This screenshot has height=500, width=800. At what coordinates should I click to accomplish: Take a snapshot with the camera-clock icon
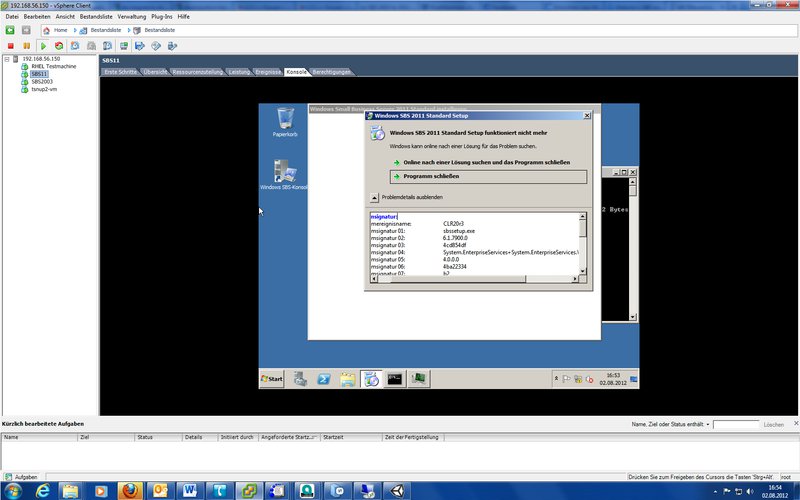[x=75, y=46]
